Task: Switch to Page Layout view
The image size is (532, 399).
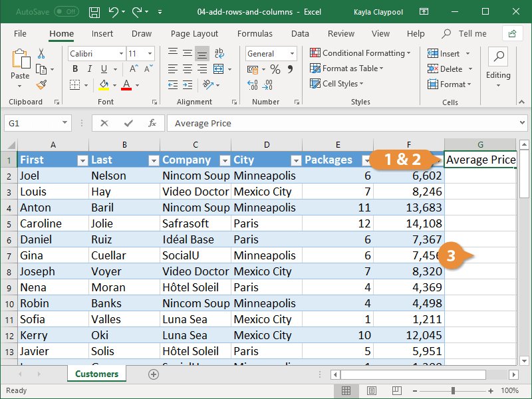Action: (x=372, y=390)
